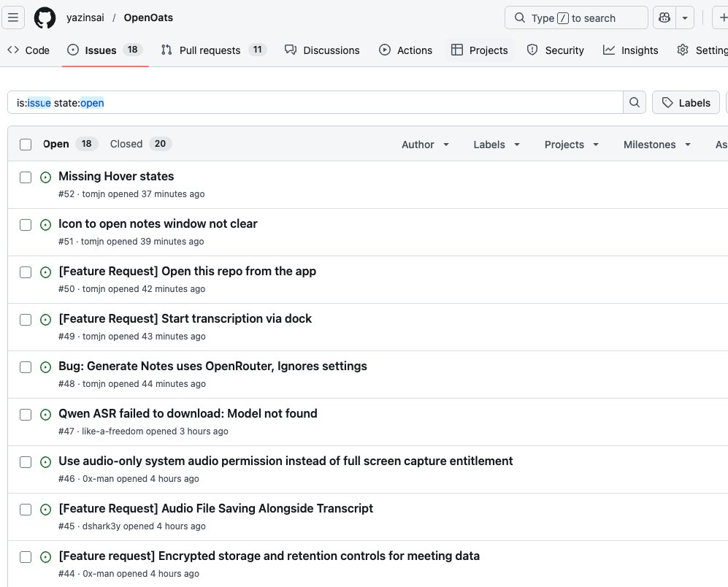
Task: Click open status icon of issue #50
Action: tap(45, 272)
